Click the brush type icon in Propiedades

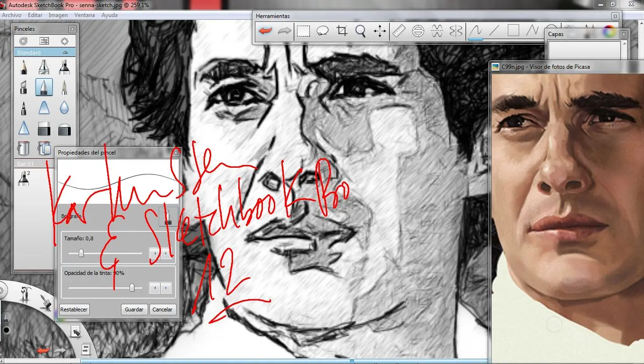point(168,217)
